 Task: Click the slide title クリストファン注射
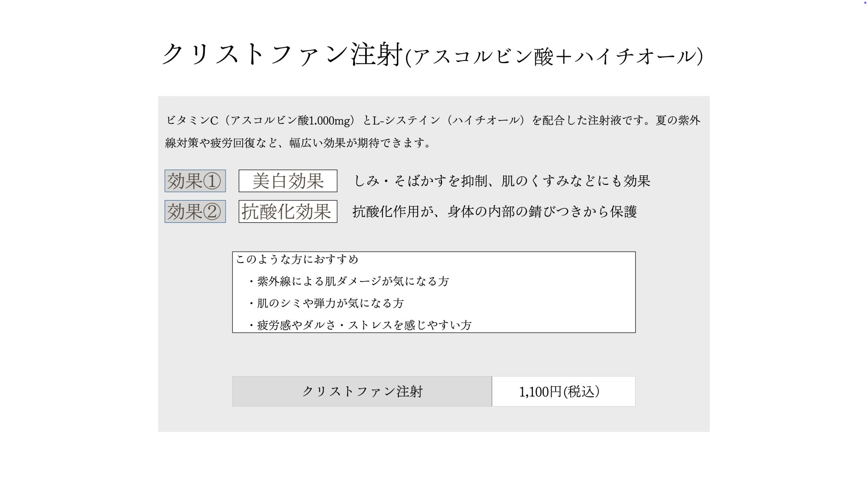pos(282,55)
